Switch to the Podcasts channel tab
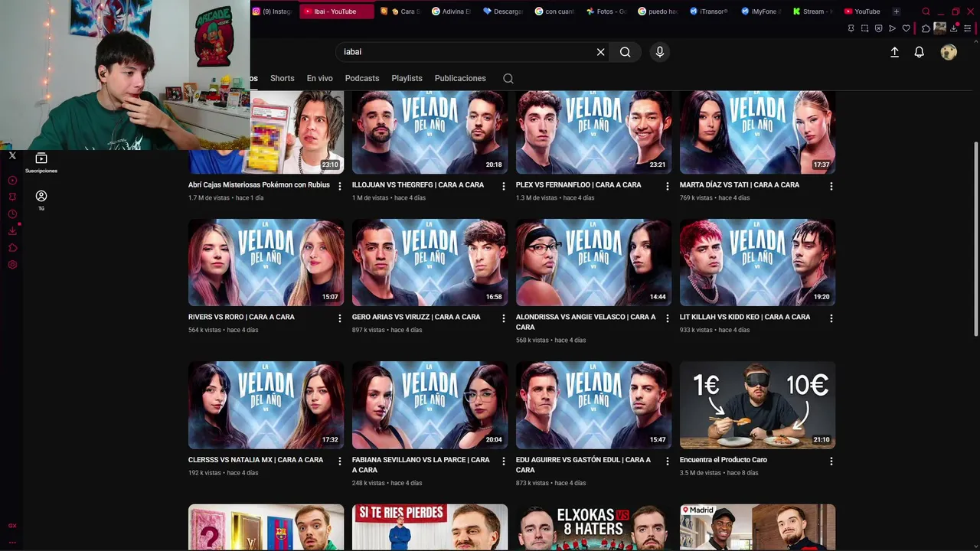980x551 pixels. [x=362, y=78]
